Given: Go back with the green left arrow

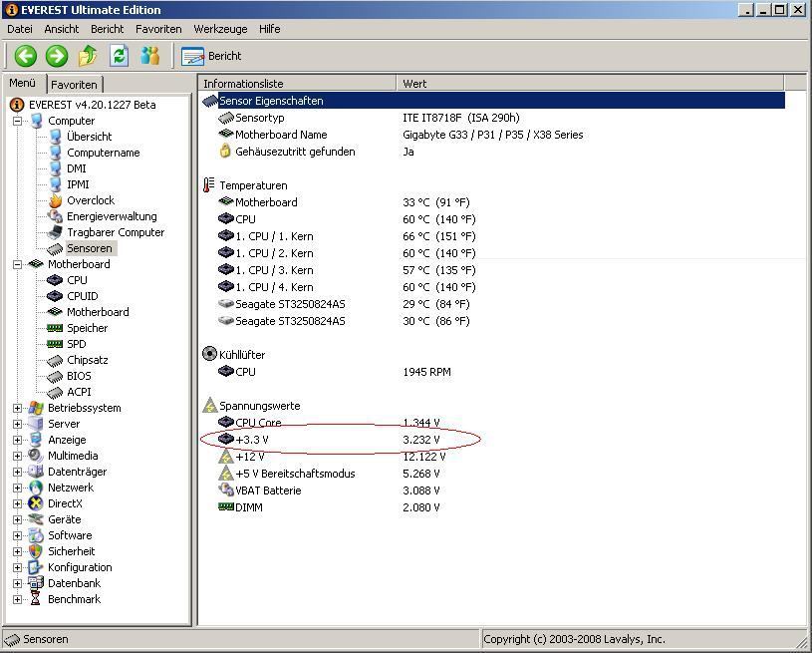Looking at the screenshot, I should pyautogui.click(x=25, y=56).
